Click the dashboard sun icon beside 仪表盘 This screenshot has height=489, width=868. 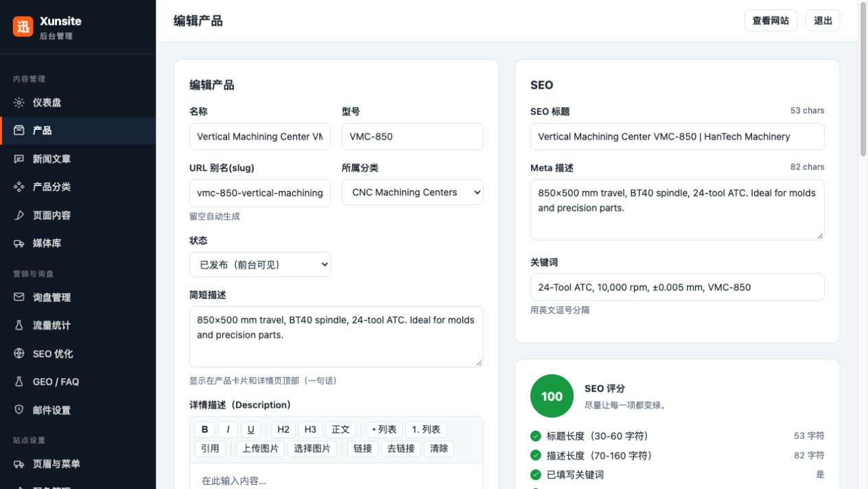tap(19, 102)
